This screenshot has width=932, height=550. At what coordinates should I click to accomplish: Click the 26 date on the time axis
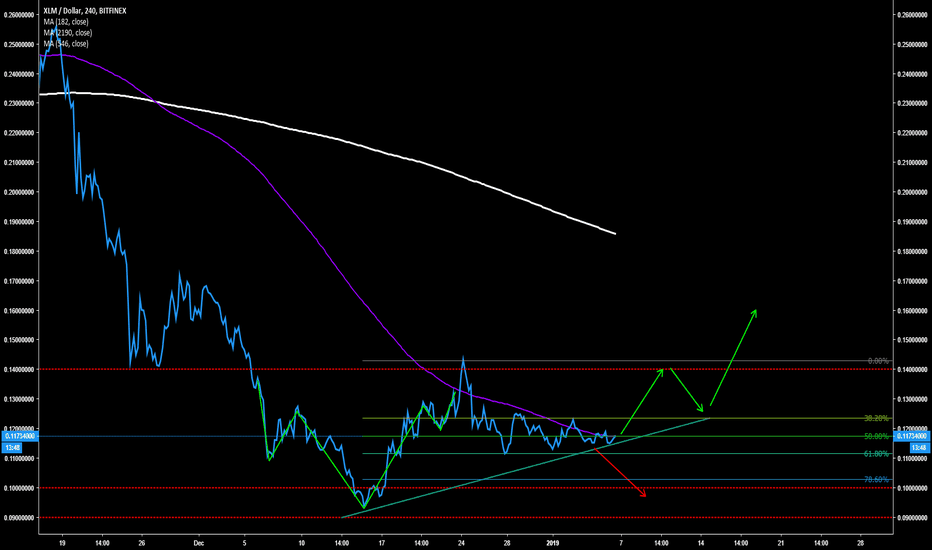click(141, 543)
